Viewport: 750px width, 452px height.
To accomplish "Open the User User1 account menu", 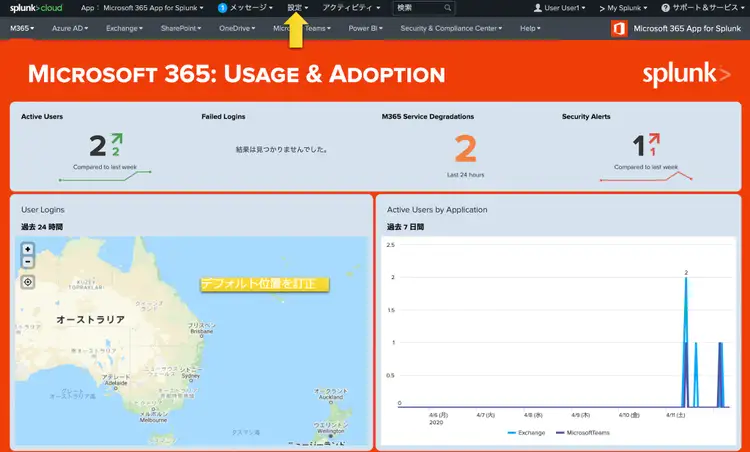I will click(x=559, y=8).
